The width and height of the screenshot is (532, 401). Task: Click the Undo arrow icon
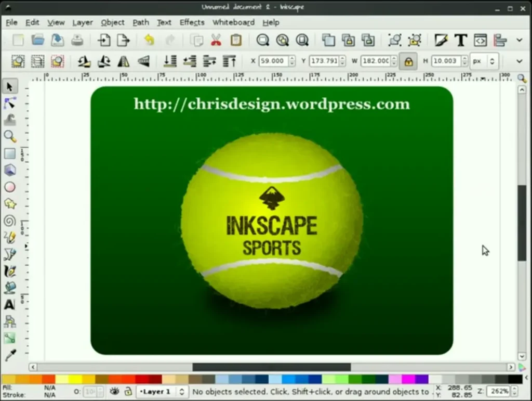click(149, 40)
